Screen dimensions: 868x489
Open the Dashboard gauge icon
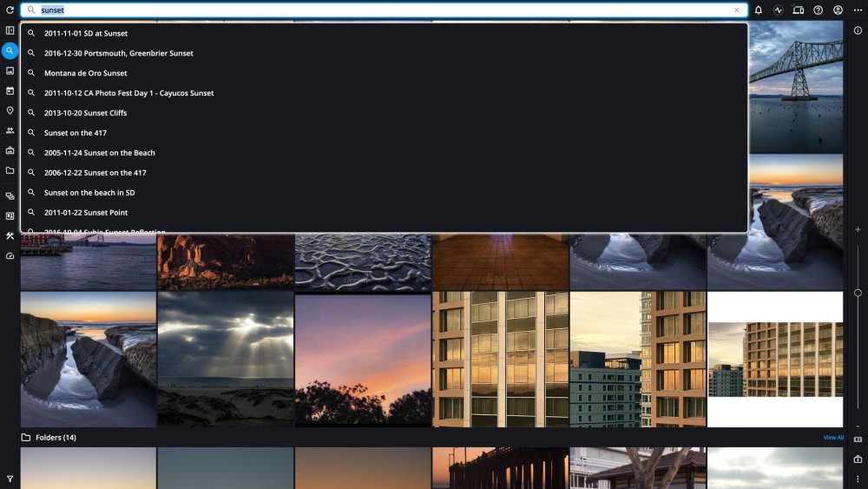pyautogui.click(x=10, y=256)
